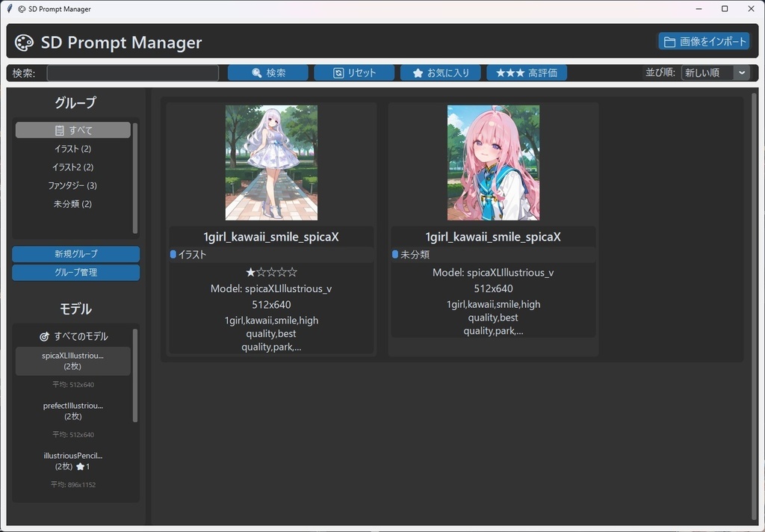Click the magnifier icon on 検索 button
765x532 pixels.
point(257,72)
